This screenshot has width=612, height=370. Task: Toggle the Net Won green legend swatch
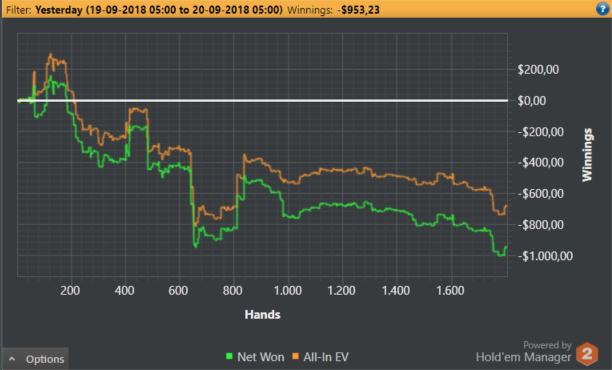[229, 356]
